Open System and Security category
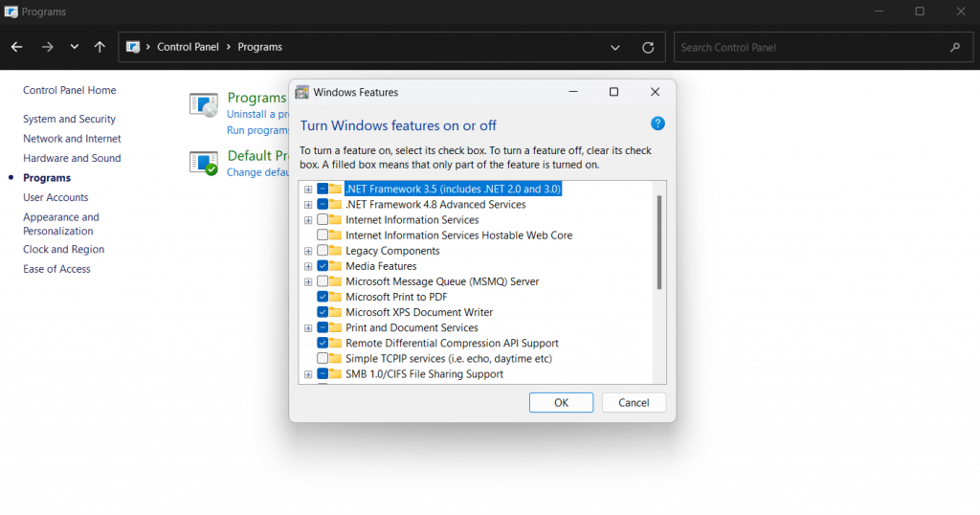Screen dimensions: 980x515 click(x=69, y=119)
